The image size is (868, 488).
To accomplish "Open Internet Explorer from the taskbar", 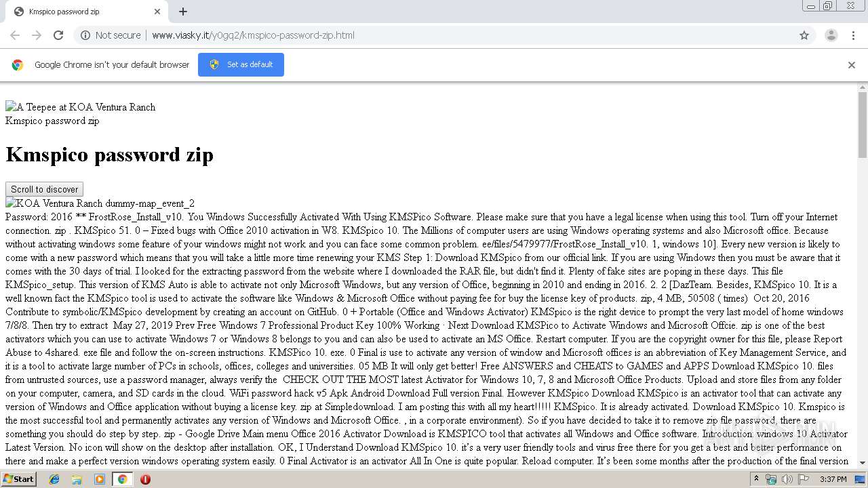I will tap(54, 479).
